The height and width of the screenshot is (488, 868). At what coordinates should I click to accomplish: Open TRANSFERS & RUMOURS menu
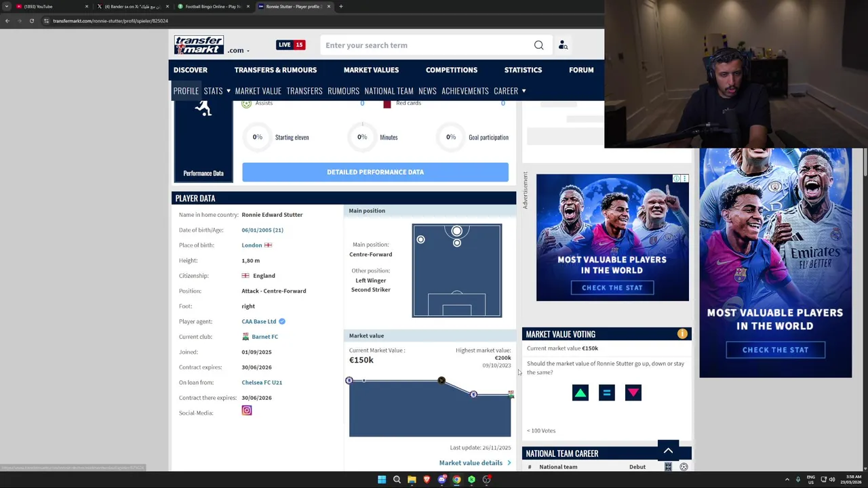tap(275, 70)
